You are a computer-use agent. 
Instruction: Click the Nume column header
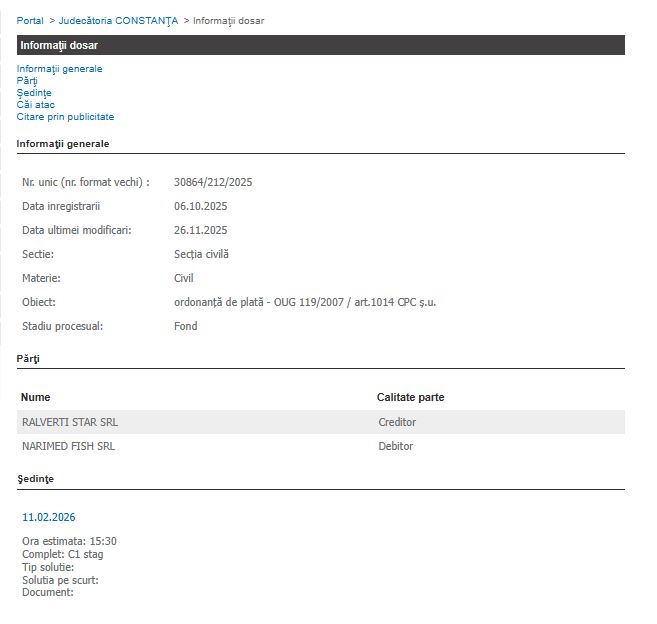[35, 397]
